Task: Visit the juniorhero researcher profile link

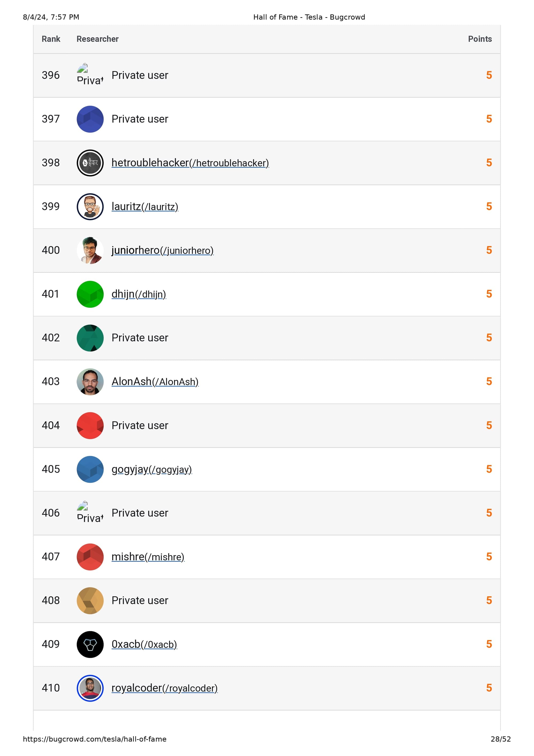Action: tap(162, 251)
